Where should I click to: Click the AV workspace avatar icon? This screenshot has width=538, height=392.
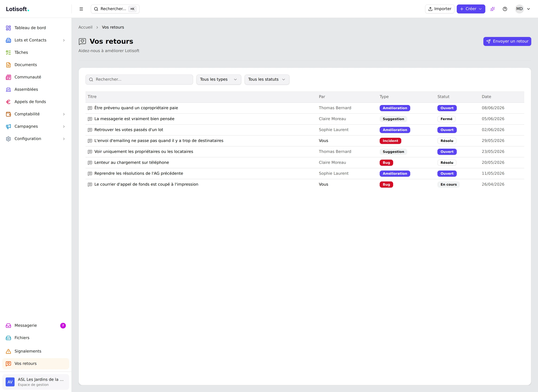coord(10,382)
